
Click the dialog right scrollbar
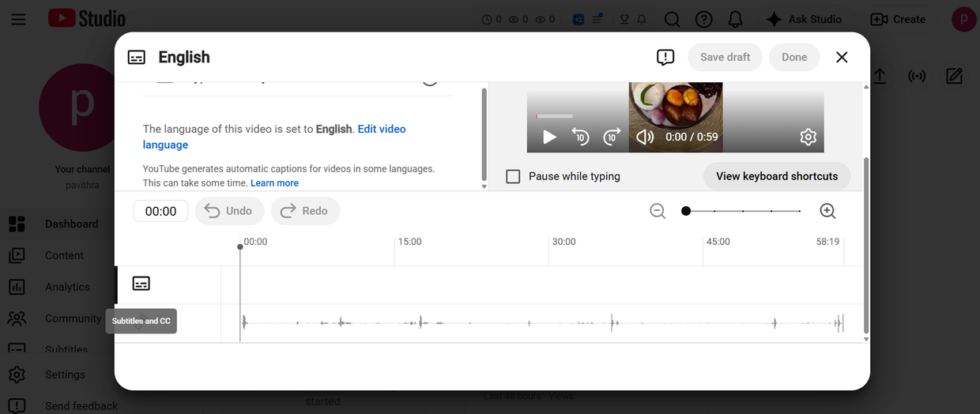866,245
